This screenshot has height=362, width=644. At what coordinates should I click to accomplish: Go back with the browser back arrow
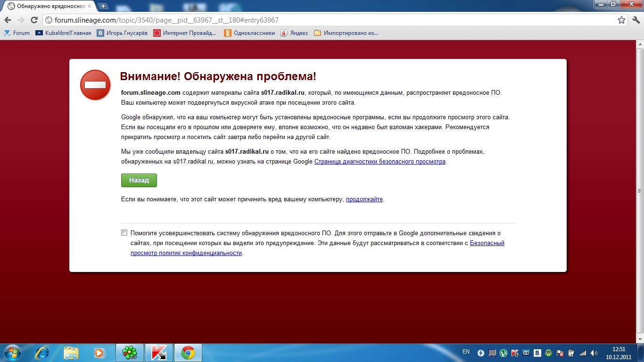point(8,20)
